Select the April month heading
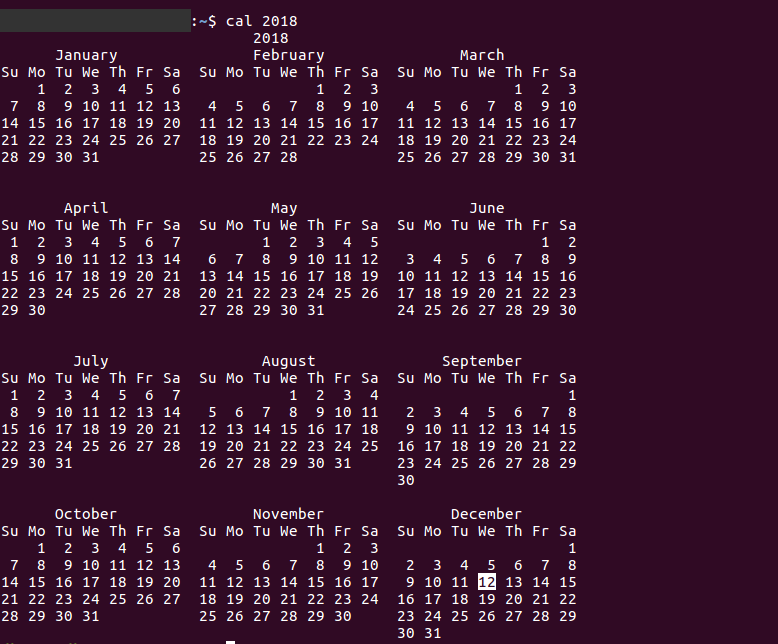Screen dimensions: 778x644 [86, 208]
